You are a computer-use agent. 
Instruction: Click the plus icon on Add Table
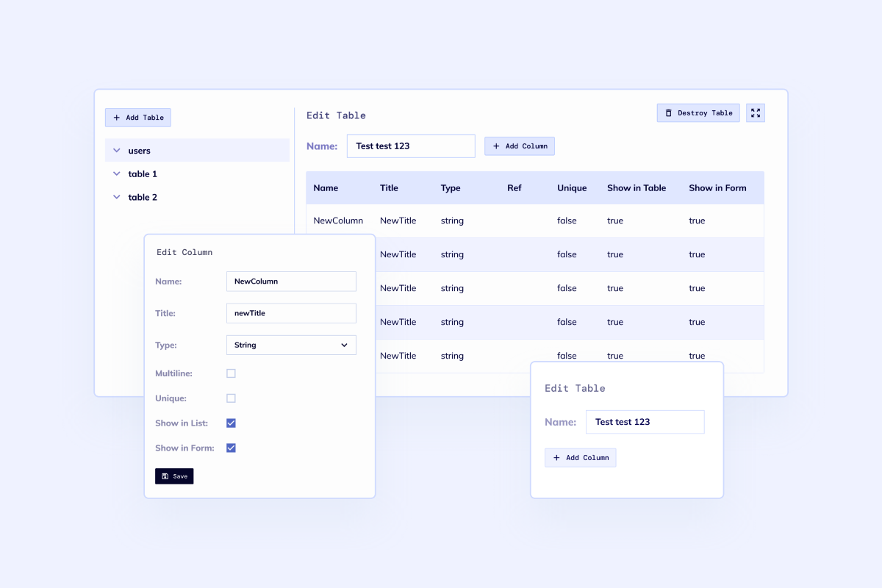click(x=116, y=117)
